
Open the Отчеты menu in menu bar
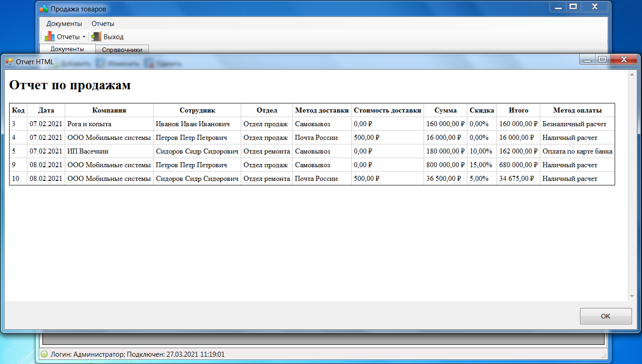[x=103, y=24]
